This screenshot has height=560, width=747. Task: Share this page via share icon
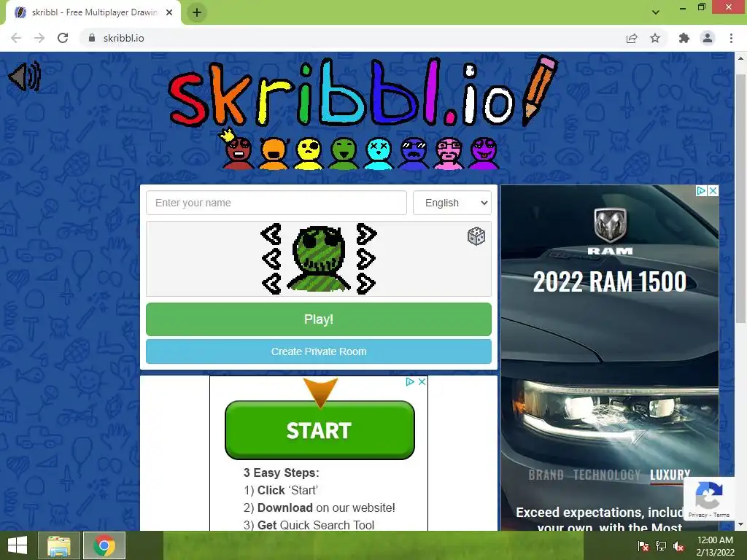click(632, 38)
